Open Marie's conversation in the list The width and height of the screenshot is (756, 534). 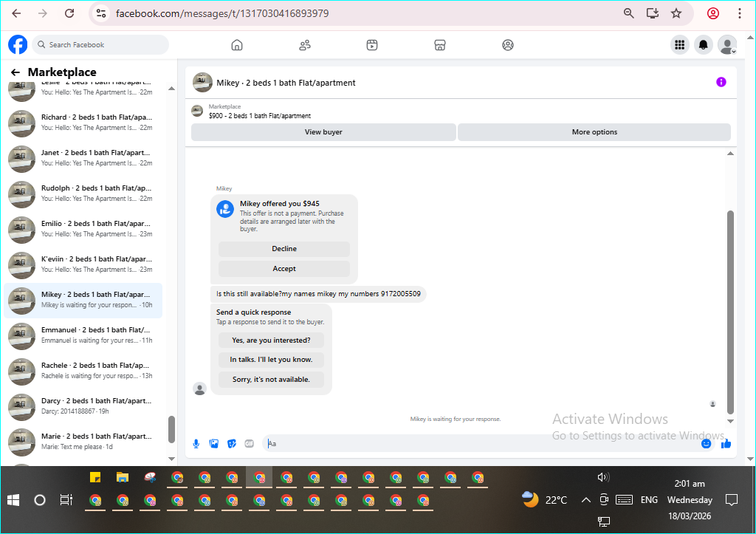tap(83, 443)
